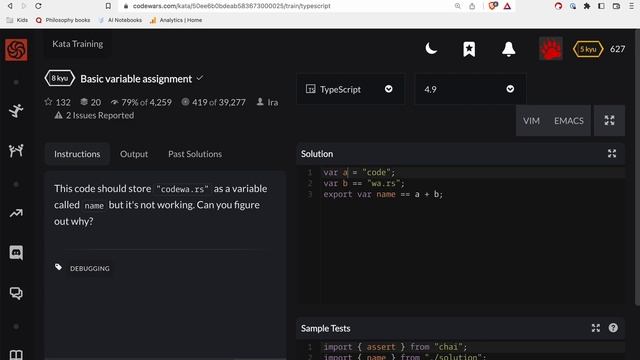Viewport: 640px width, 360px height.
Task: Open the 4.9 version dropdown
Action: (x=470, y=89)
